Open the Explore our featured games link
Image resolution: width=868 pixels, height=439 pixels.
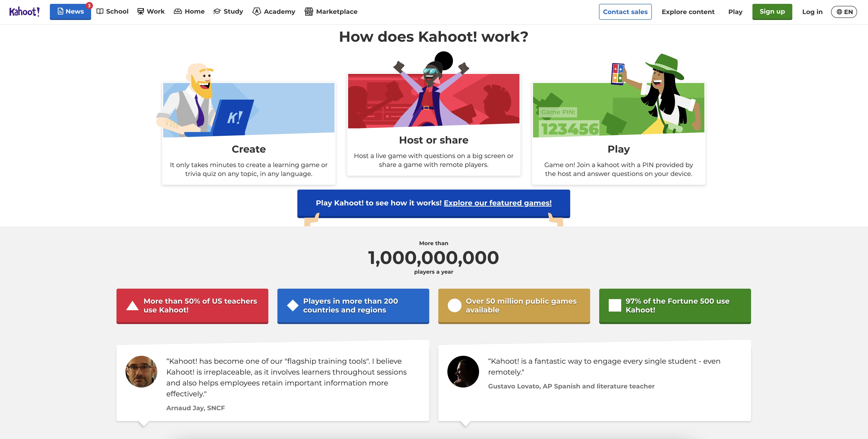click(x=497, y=203)
